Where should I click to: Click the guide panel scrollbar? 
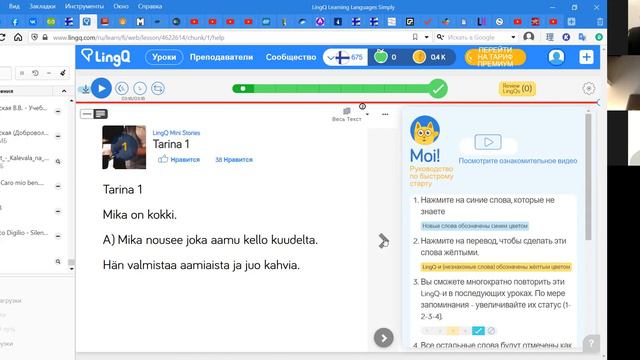(x=588, y=176)
